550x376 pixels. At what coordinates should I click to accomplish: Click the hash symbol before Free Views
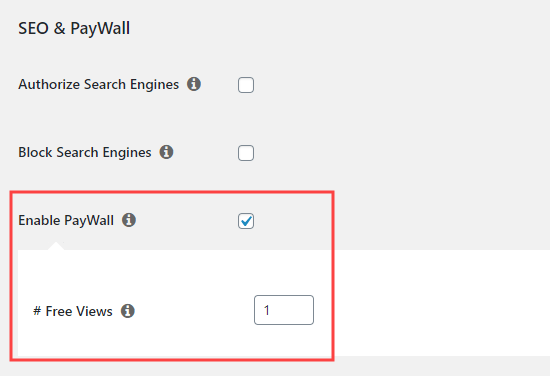click(x=37, y=311)
